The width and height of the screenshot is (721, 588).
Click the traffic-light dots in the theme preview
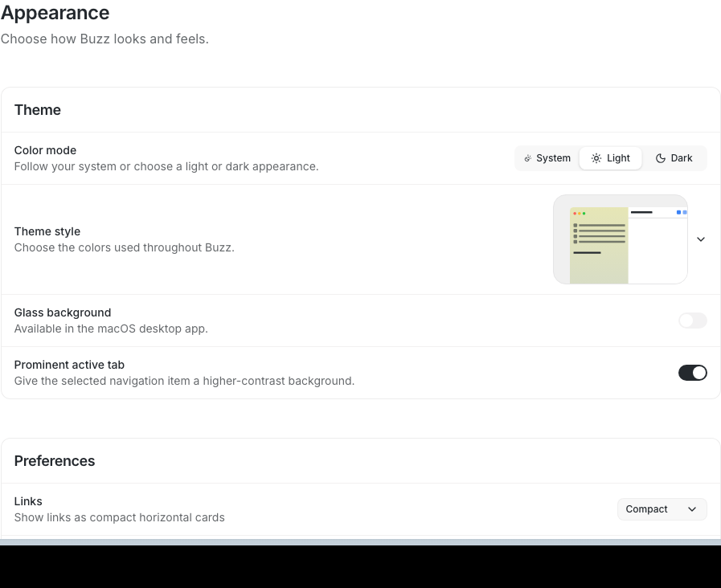pos(580,213)
